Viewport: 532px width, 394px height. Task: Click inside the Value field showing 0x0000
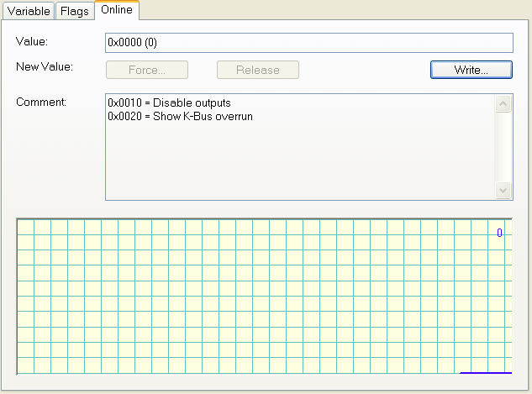(309, 43)
